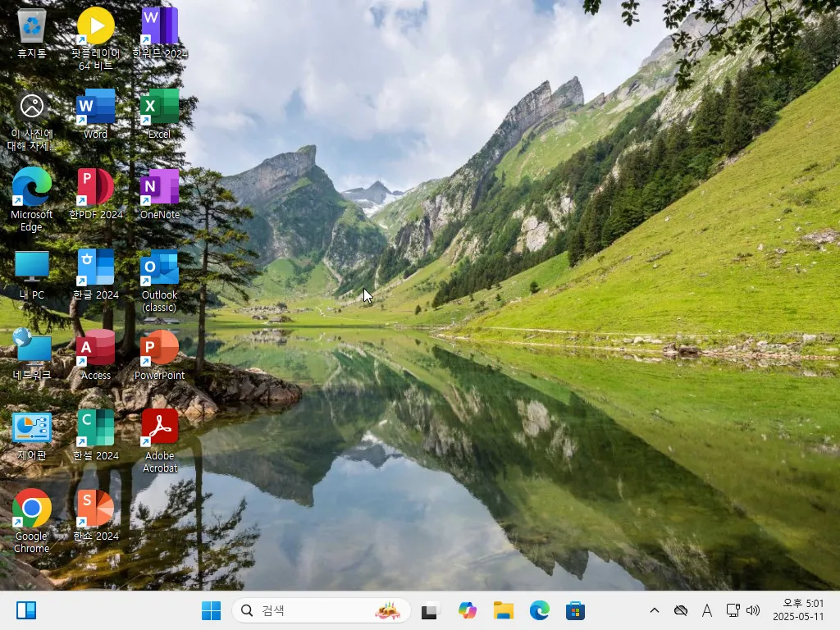Open the clock and date flyout

(797, 610)
